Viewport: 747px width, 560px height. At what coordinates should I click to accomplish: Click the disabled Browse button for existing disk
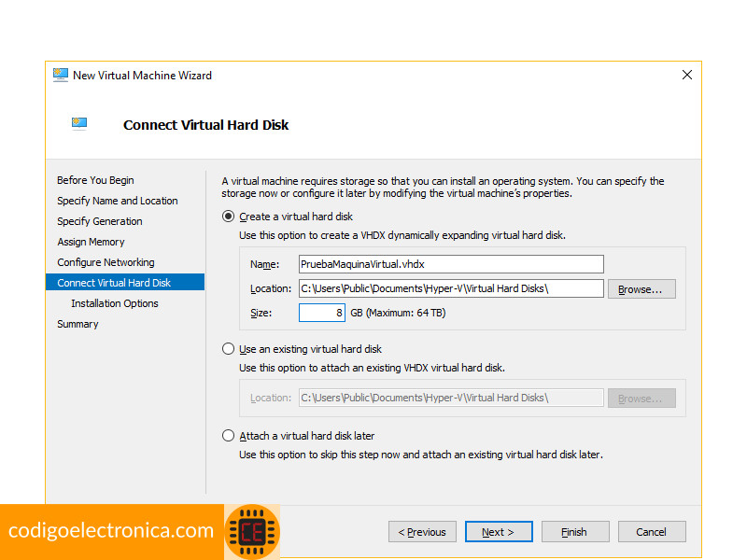[641, 399]
